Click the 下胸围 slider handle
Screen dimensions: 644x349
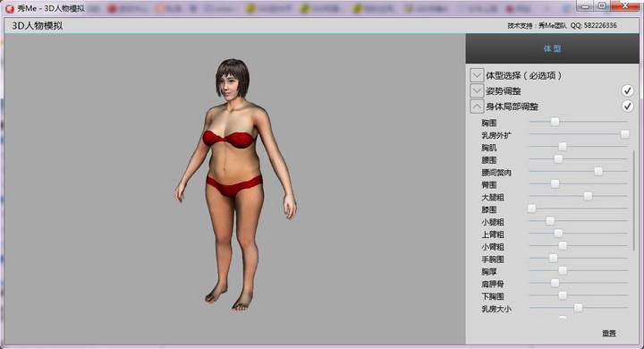click(x=563, y=295)
